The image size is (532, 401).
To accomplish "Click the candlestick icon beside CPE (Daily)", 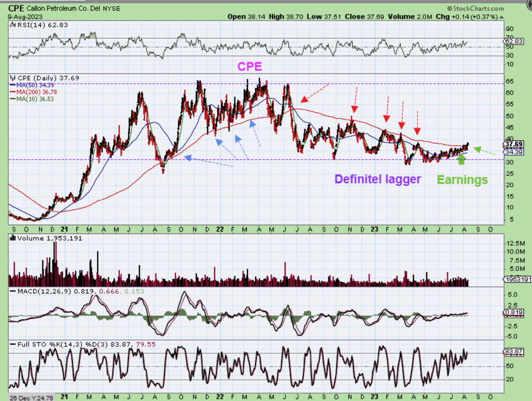I will (12, 78).
